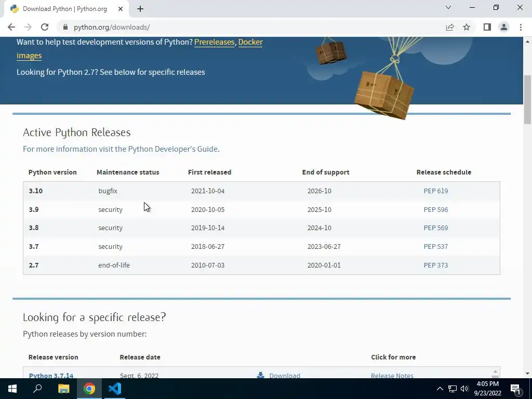Click the 2.7 version cell
Image resolution: width=532 pixels, height=399 pixels.
point(34,265)
